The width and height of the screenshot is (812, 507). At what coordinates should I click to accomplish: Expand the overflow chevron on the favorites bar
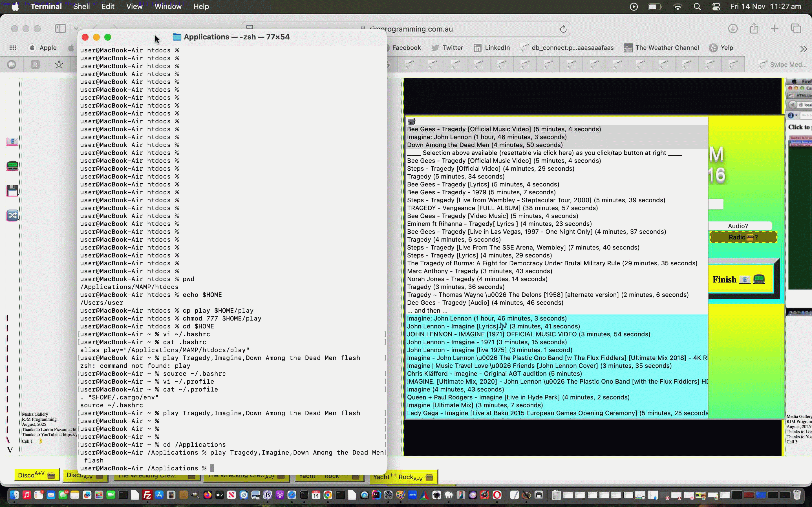point(803,49)
